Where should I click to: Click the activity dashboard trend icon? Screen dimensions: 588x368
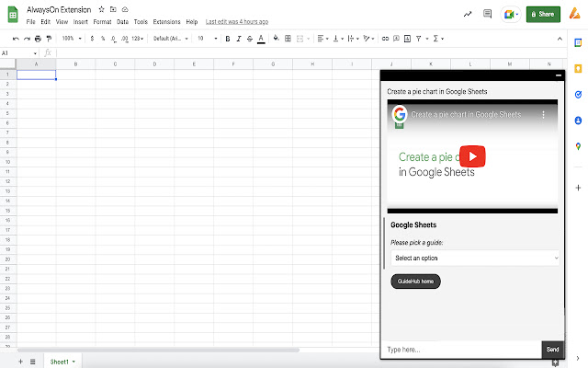pos(468,15)
